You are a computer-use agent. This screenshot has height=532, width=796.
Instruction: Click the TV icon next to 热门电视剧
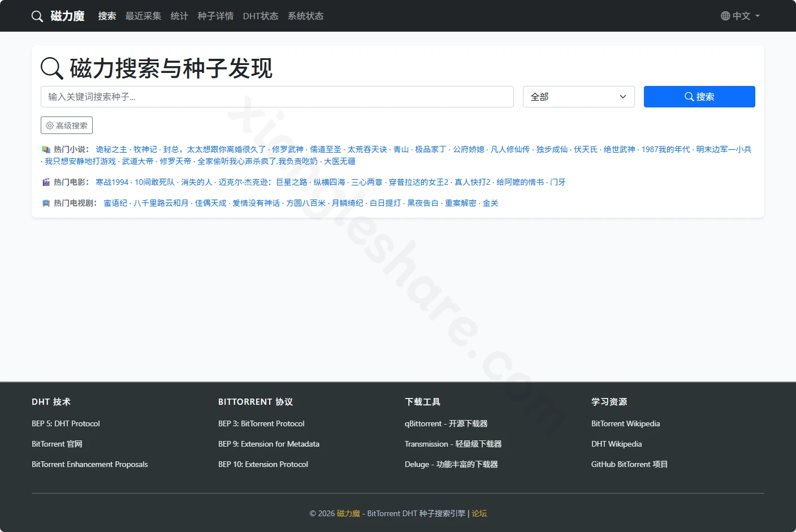pyautogui.click(x=46, y=204)
